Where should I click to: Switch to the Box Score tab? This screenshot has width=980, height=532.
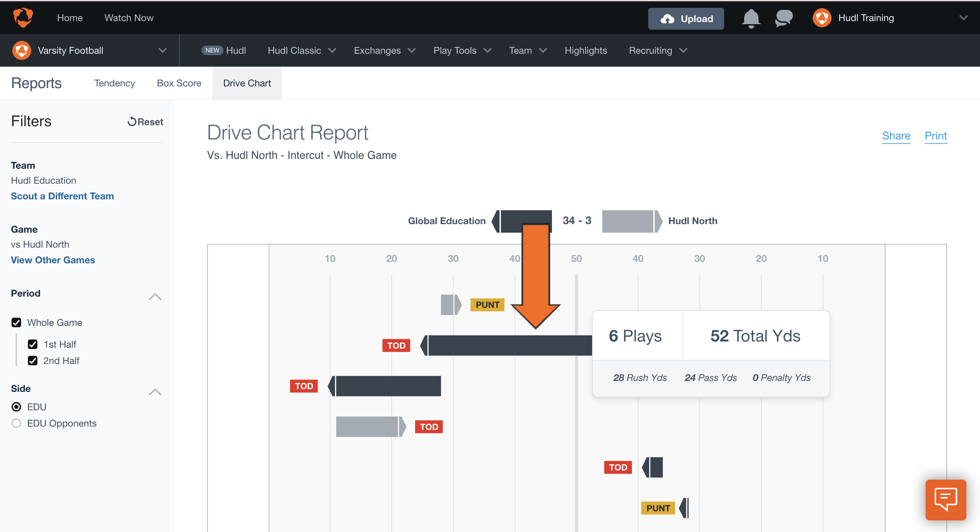179,83
